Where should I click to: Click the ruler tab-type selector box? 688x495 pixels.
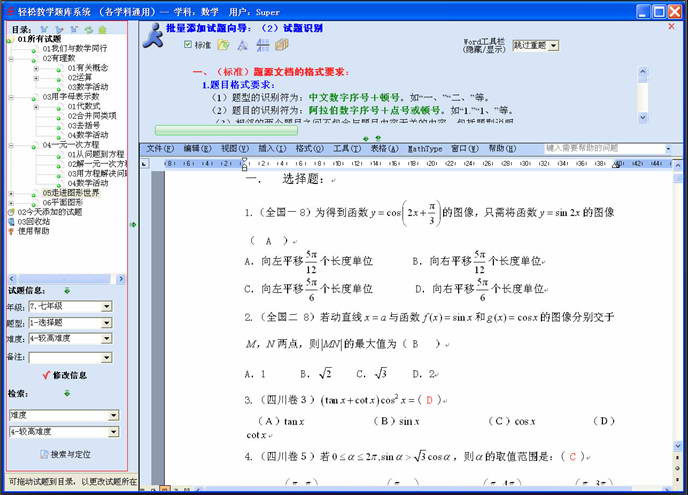click(145, 164)
